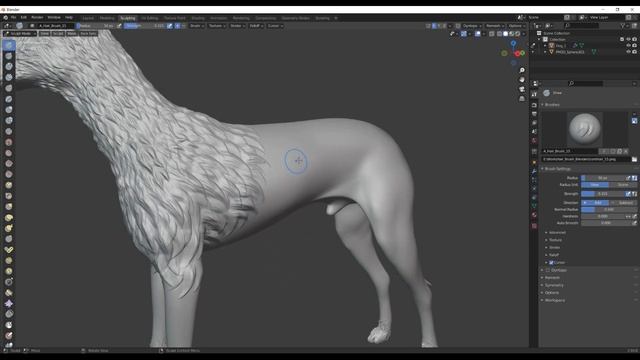
Task: Hide the PROD_Sphere001 object eye icon
Action: [x=628, y=52]
